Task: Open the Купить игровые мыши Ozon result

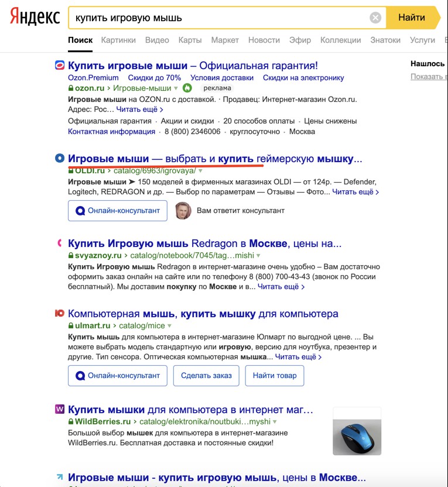Action: 193,66
